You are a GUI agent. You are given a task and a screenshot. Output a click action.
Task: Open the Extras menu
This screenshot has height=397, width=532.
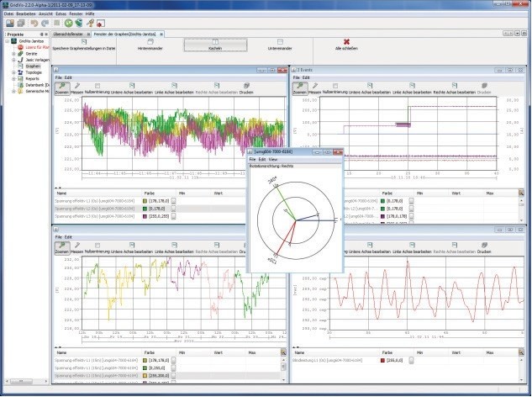click(61, 14)
